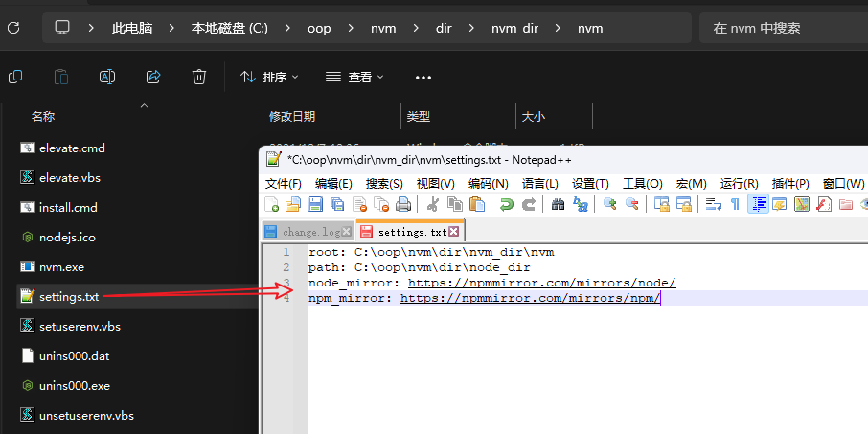Click the Zoom Out magnifier icon

tap(631, 204)
